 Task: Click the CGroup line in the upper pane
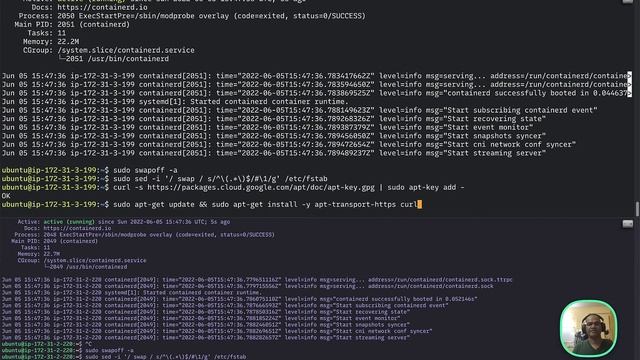point(109,50)
